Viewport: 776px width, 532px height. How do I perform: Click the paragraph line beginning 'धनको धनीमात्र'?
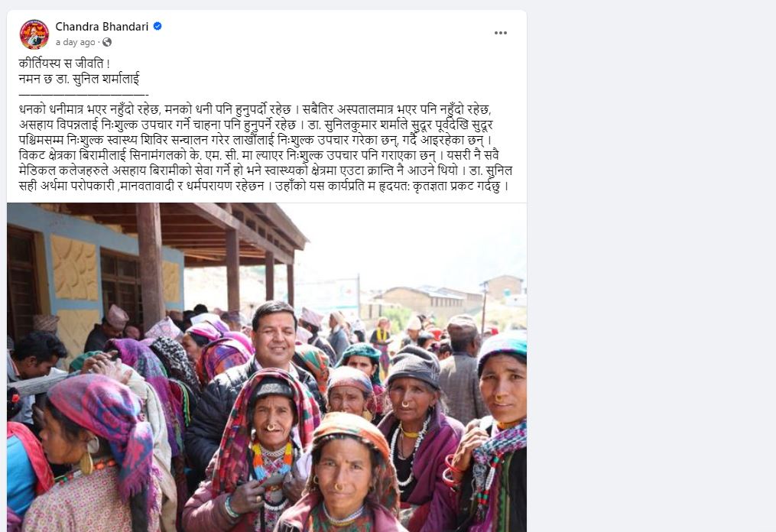(255, 109)
